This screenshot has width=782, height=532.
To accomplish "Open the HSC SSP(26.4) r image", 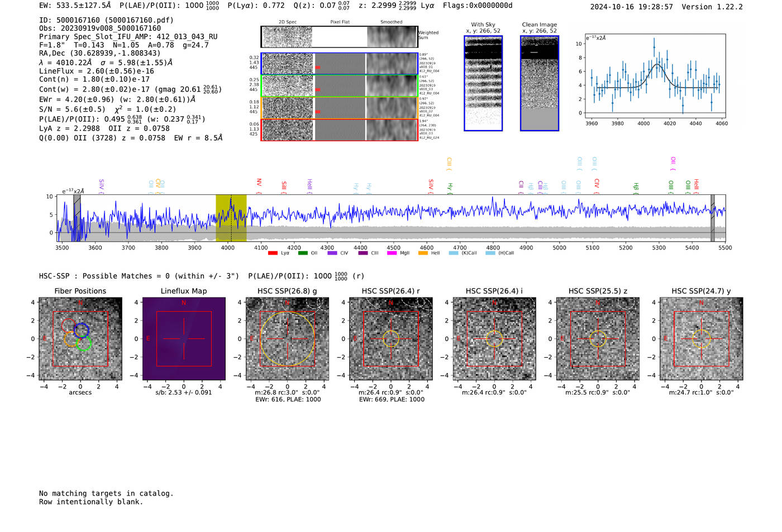I will pyautogui.click(x=391, y=339).
